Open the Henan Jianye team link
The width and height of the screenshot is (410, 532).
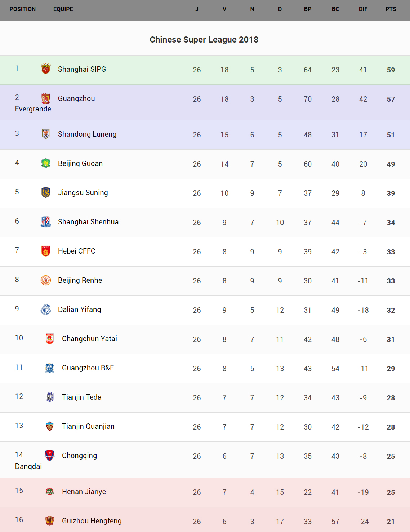84,492
